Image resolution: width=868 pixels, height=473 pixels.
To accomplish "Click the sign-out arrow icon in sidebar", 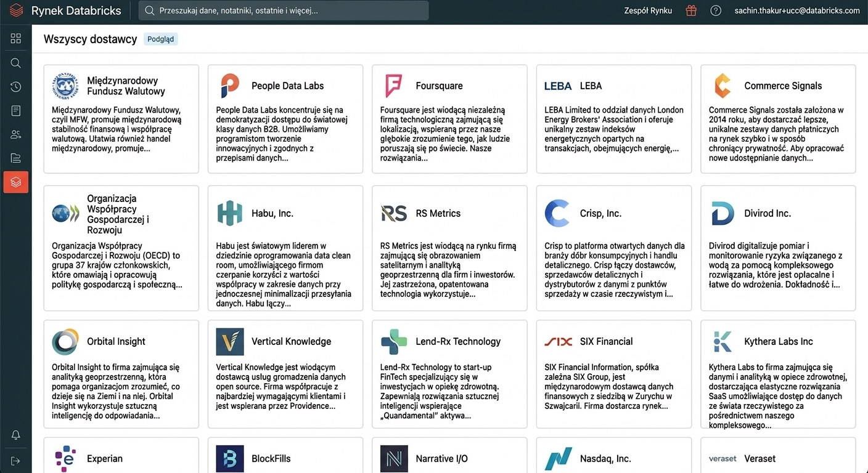I will pyautogui.click(x=16, y=461).
